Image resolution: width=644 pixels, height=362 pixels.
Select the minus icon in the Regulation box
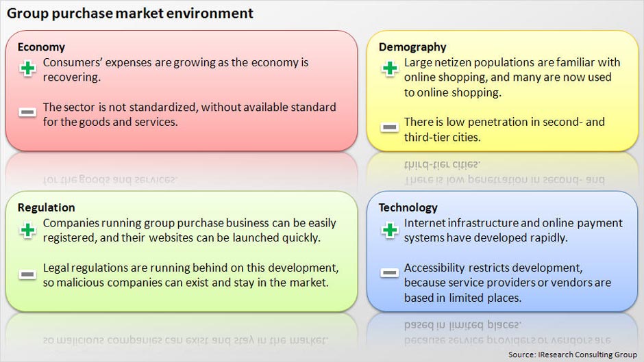tap(28, 274)
